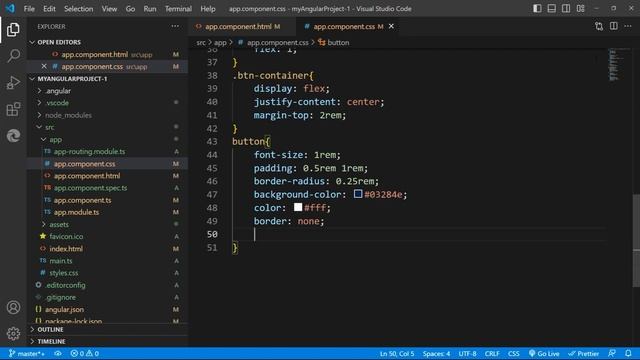The height and width of the screenshot is (360, 640).
Task: Open the Help menu
Action: 208,9
